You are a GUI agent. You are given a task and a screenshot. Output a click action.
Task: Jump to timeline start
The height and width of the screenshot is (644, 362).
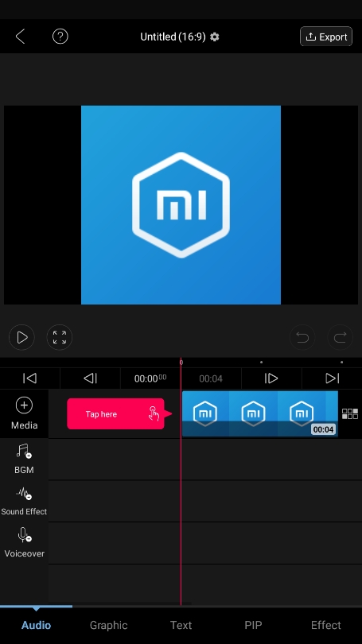(30, 378)
